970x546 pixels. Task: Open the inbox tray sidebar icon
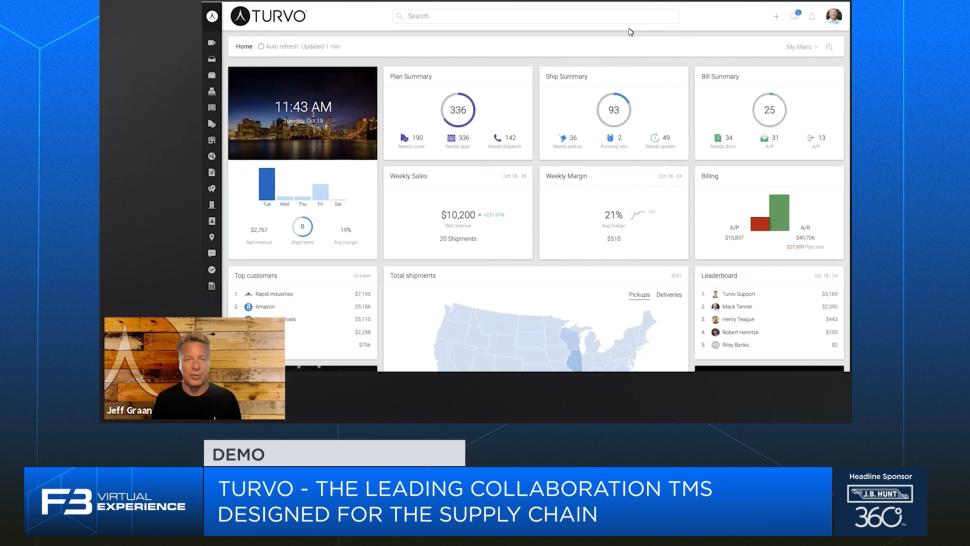[212, 59]
